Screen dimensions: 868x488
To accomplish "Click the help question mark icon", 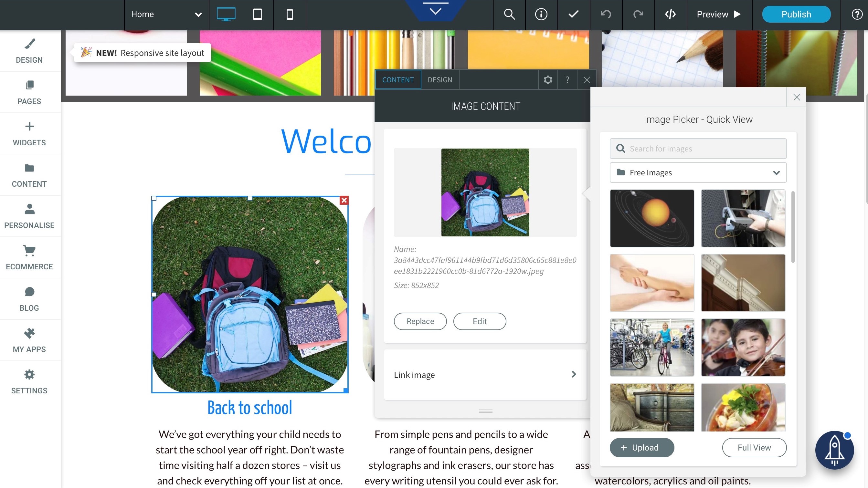I will pos(567,80).
